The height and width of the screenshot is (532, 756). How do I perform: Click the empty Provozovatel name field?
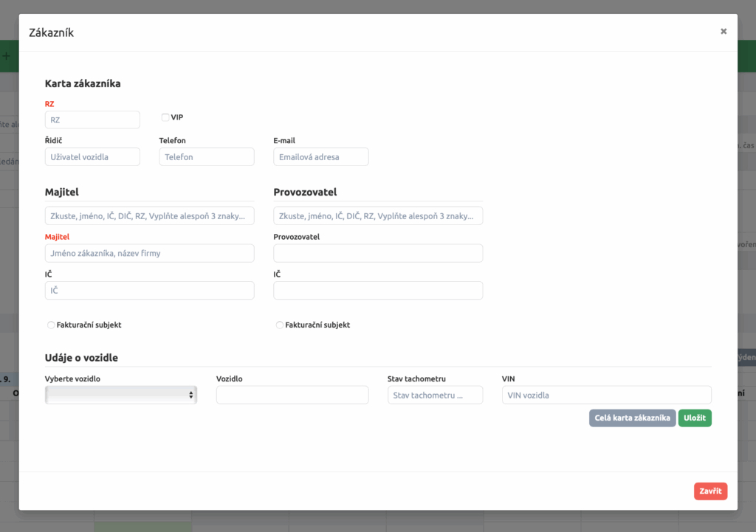[x=378, y=253]
